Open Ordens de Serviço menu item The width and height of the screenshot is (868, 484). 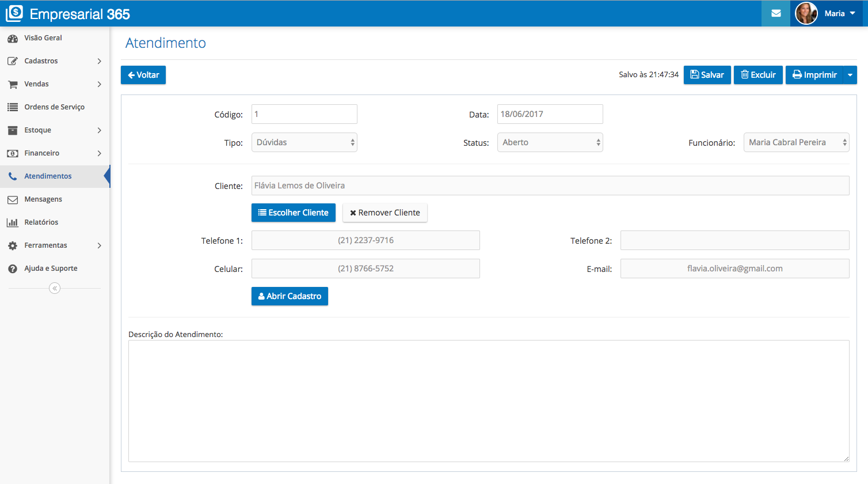click(x=55, y=107)
